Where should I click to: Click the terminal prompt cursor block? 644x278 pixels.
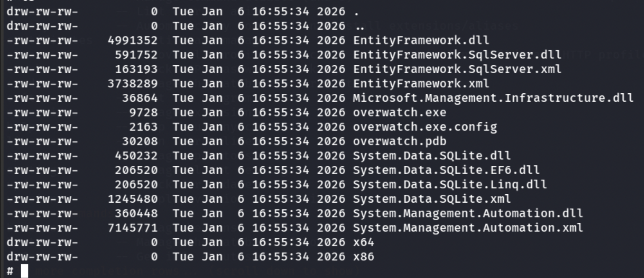click(25, 271)
